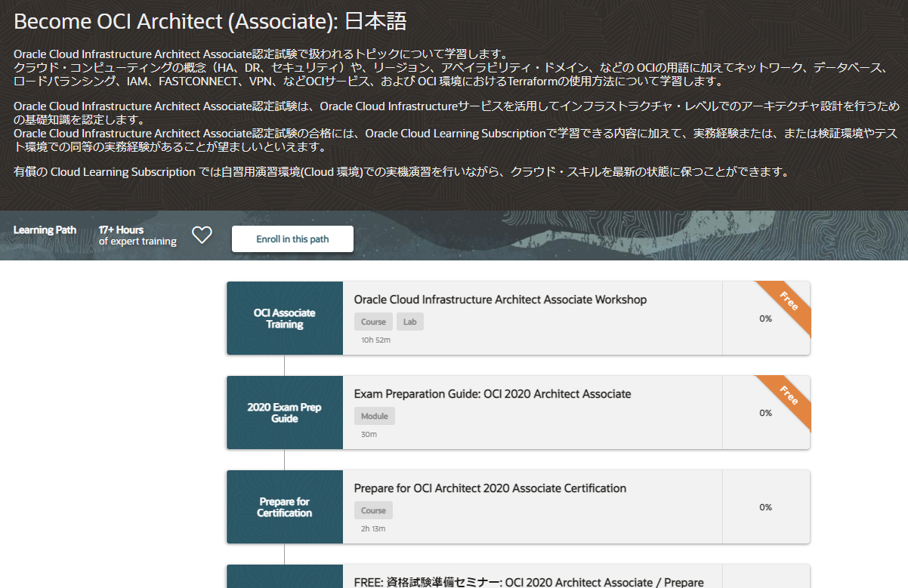Screen dimensions: 908x588
Task: Open the 資格試験準備セミナー course title
Action: pos(528,582)
